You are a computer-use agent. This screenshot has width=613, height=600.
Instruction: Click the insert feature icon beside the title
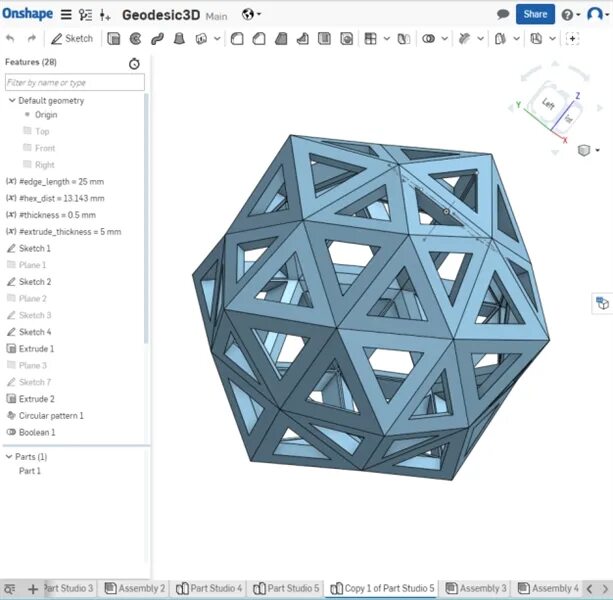point(105,15)
